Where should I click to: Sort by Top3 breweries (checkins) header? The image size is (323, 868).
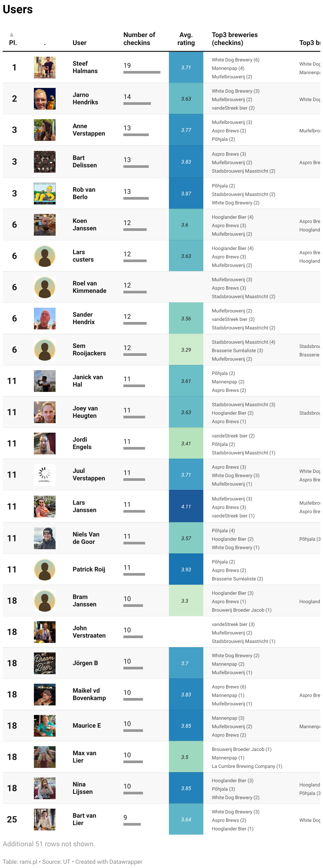(235, 39)
